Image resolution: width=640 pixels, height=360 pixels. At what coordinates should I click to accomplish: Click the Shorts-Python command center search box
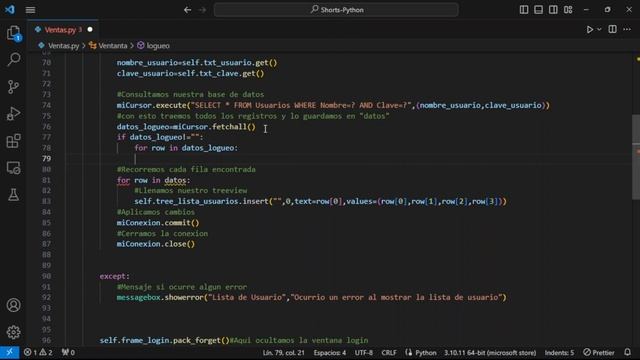tap(336, 10)
